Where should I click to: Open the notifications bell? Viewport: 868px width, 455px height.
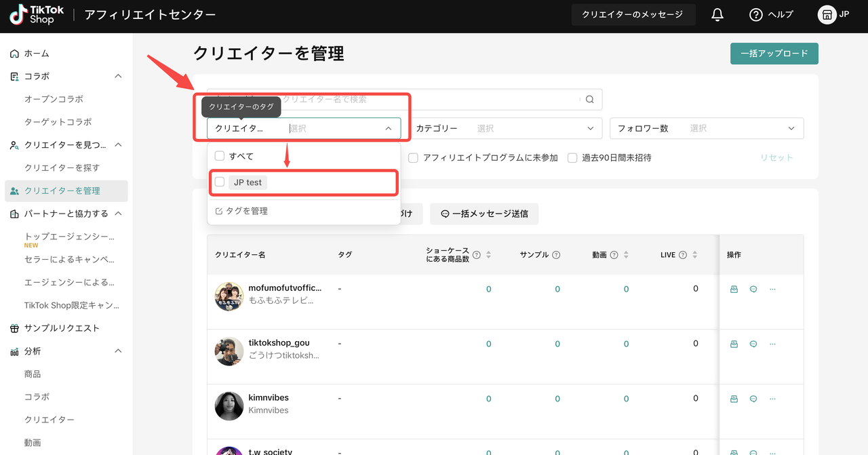click(x=717, y=15)
